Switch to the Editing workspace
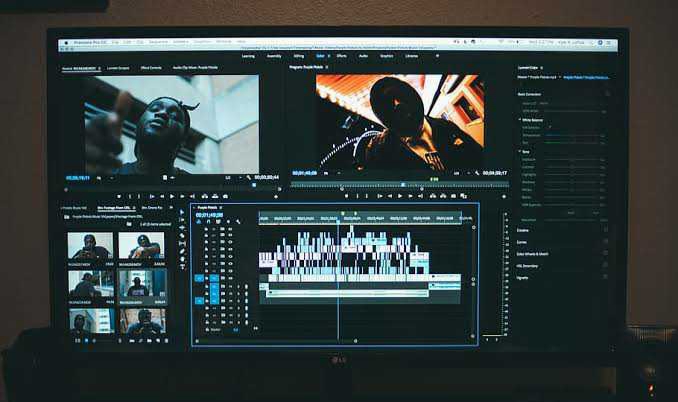Image resolution: width=678 pixels, height=402 pixels. [299, 56]
